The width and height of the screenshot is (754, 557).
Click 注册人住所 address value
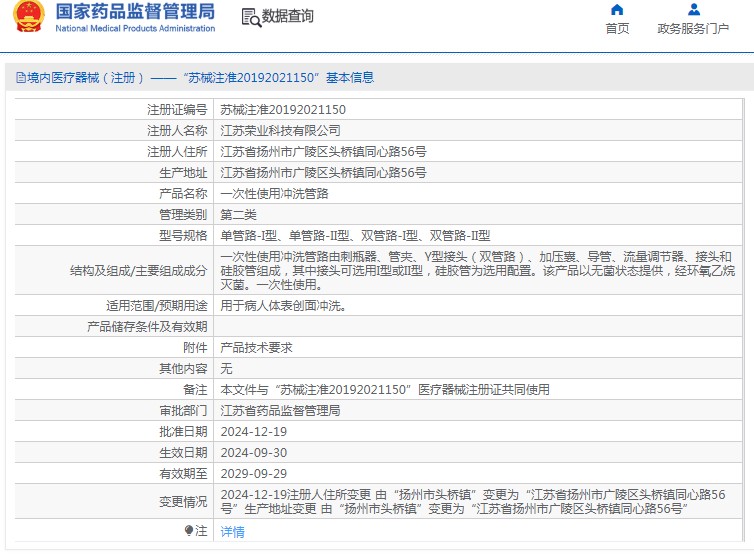[323, 152]
